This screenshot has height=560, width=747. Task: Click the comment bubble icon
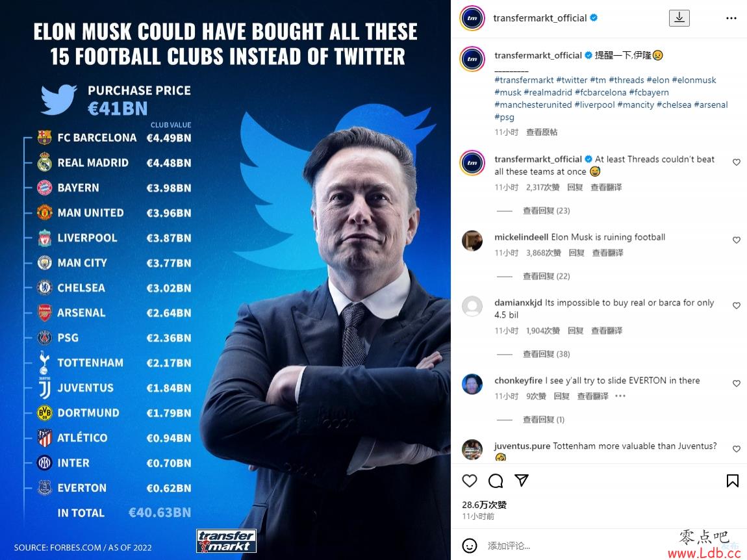click(496, 480)
